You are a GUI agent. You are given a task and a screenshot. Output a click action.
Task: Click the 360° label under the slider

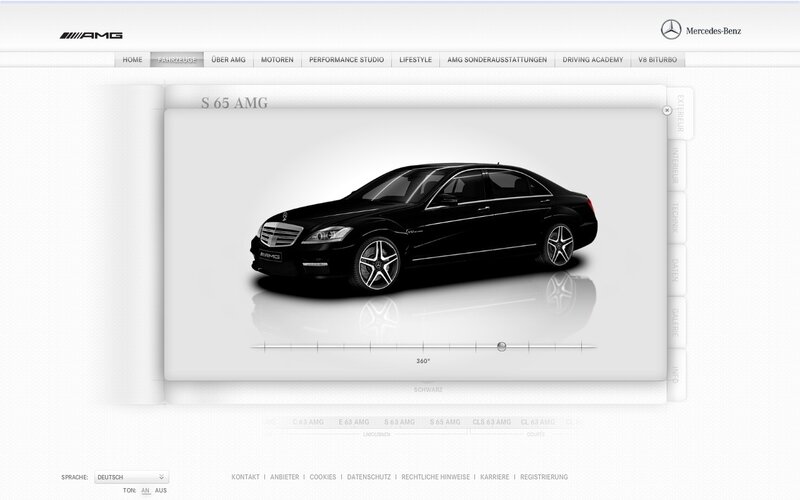[x=423, y=361]
